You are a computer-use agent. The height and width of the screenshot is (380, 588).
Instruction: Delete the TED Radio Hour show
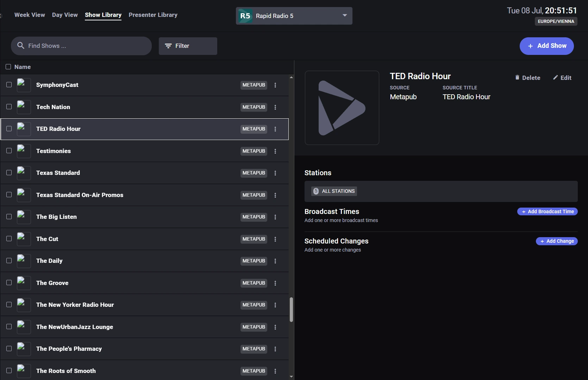pyautogui.click(x=527, y=78)
